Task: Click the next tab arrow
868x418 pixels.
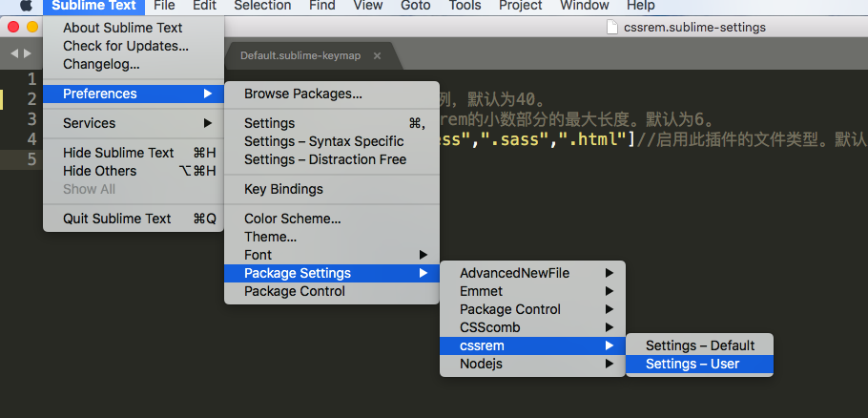Action: [27, 53]
